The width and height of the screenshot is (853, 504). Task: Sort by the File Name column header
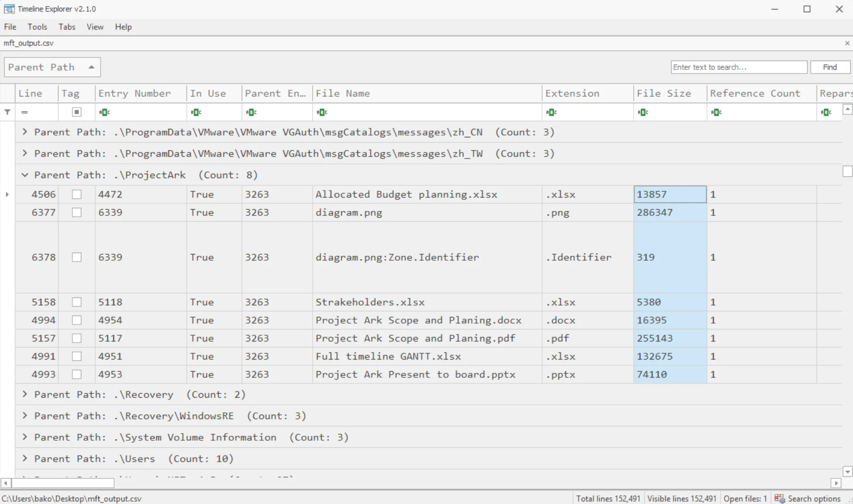[427, 93]
